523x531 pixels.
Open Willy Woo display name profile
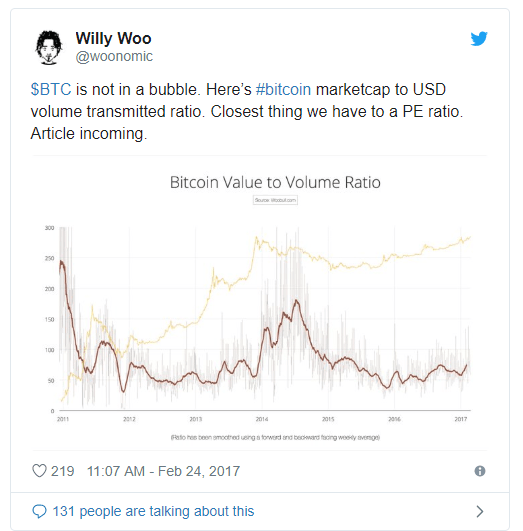[x=113, y=38]
